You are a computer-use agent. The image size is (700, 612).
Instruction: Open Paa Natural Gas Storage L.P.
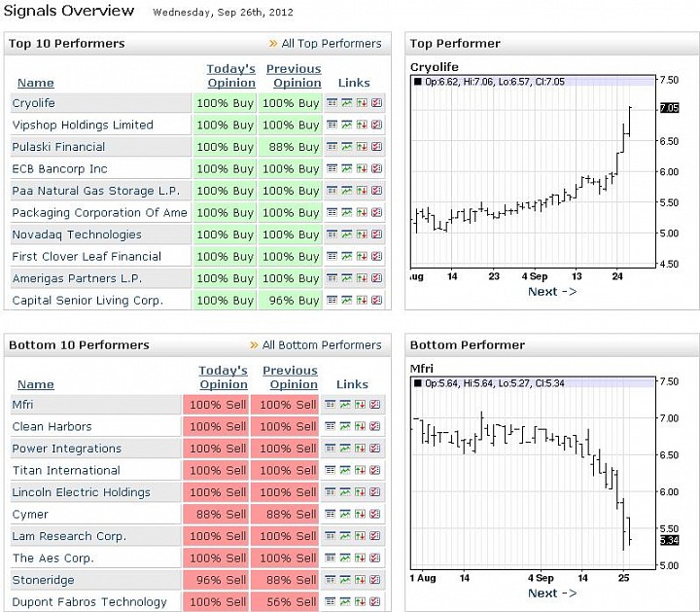point(96,191)
